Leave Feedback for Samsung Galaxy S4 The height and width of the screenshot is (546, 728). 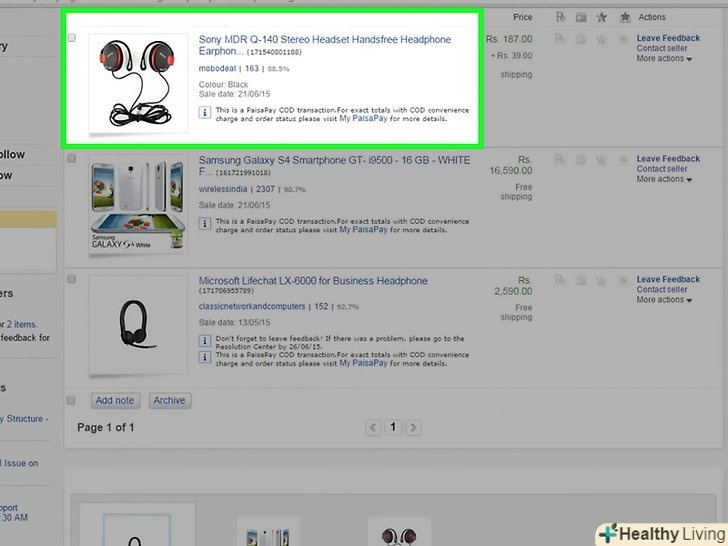click(x=668, y=159)
